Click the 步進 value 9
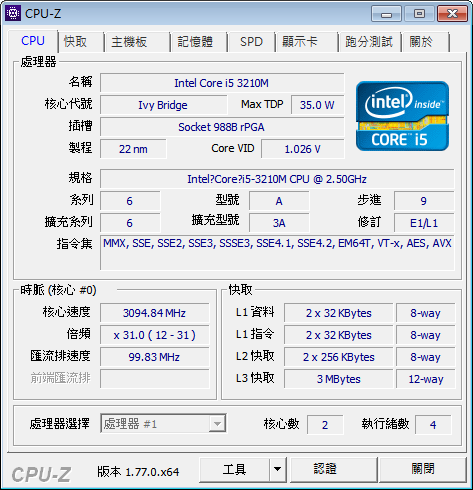Image resolution: width=473 pixels, height=490 pixels. (x=424, y=201)
